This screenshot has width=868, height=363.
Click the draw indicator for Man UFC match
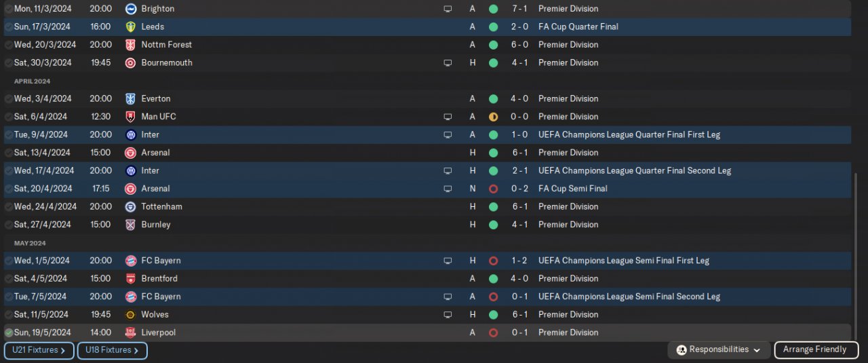493,117
